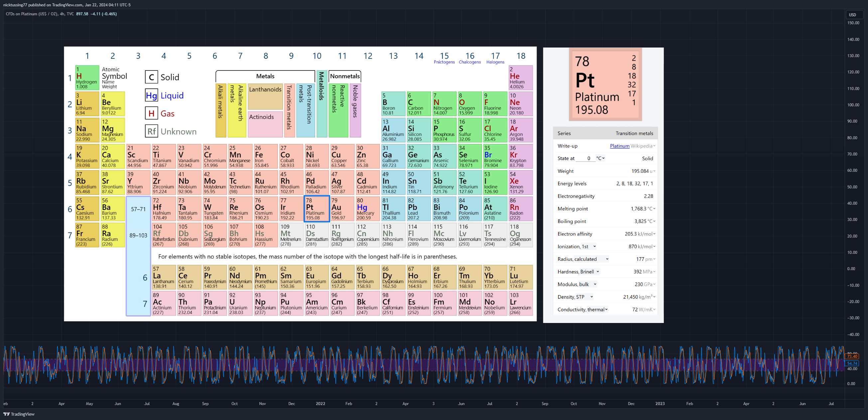
Task: Click the Chalcogens group label
Action: (470, 62)
